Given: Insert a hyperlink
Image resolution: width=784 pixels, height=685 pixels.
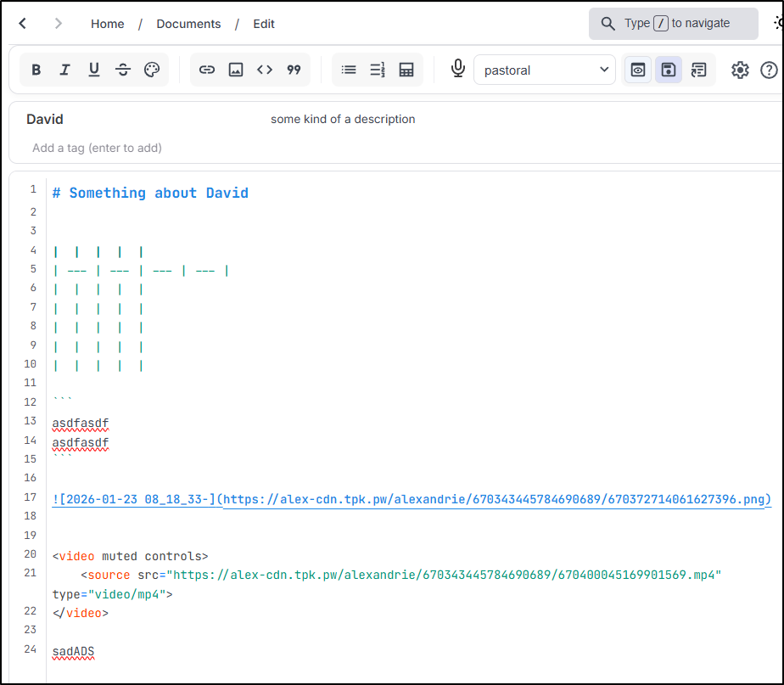Looking at the screenshot, I should [207, 70].
